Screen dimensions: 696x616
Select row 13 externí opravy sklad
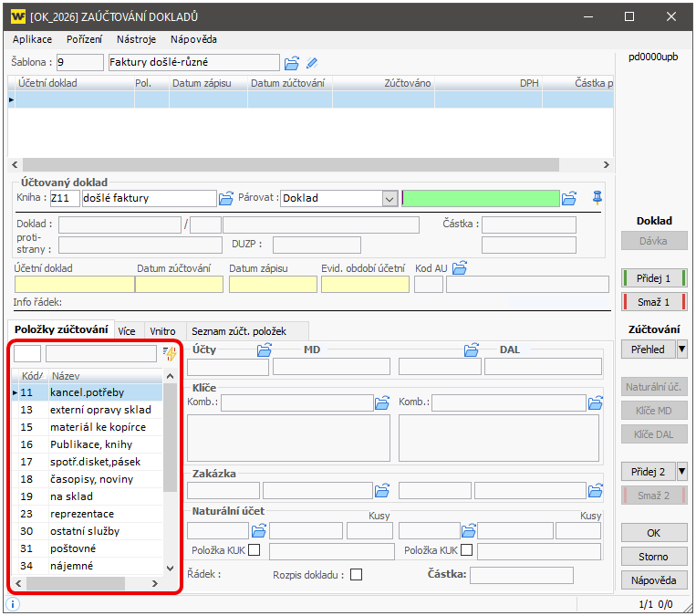(87, 410)
